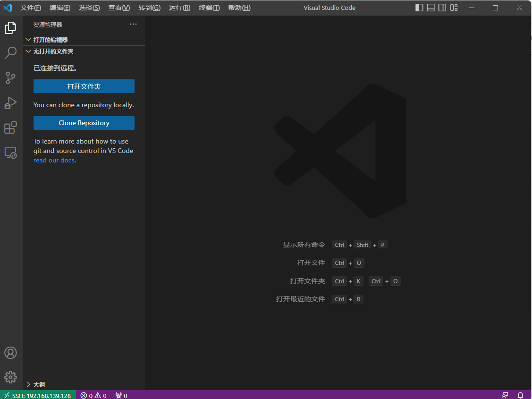
Task: Collapse the 无打开的文件夹 section
Action: (84, 51)
